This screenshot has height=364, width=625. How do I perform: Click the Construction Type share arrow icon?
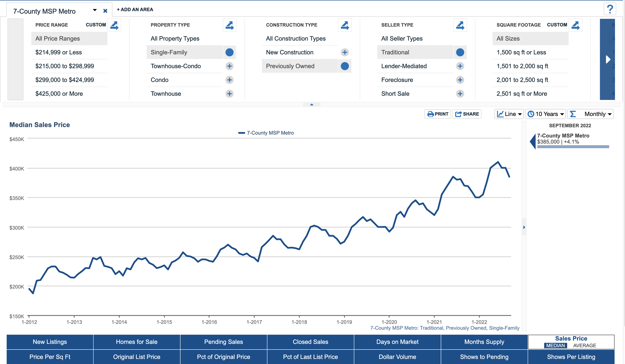click(344, 25)
